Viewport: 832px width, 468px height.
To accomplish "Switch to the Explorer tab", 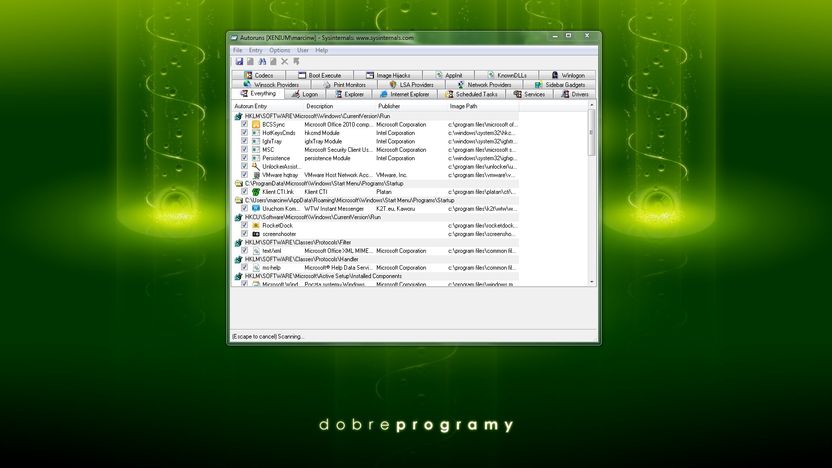I will tap(349, 94).
